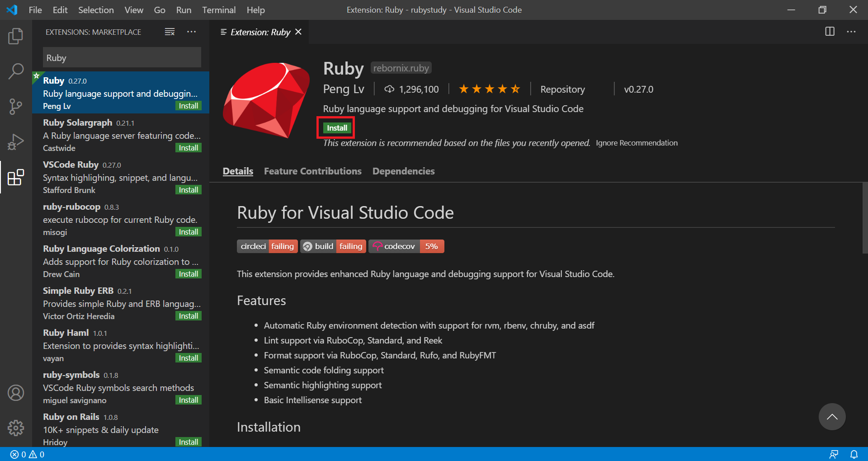Open Extensions panel more actions menu
Screen dimensions: 868x461
tap(192, 32)
